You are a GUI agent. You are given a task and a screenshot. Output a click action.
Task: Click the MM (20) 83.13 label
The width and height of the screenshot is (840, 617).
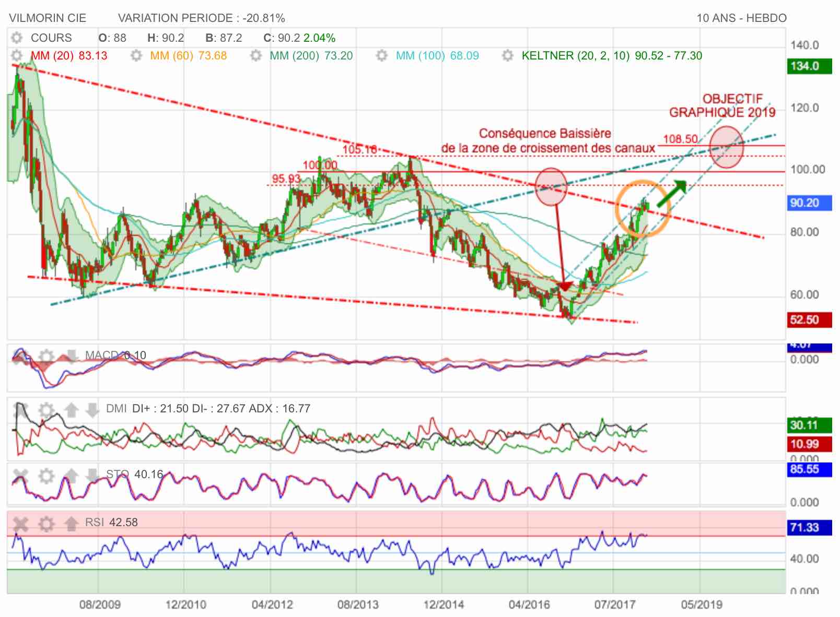69,55
